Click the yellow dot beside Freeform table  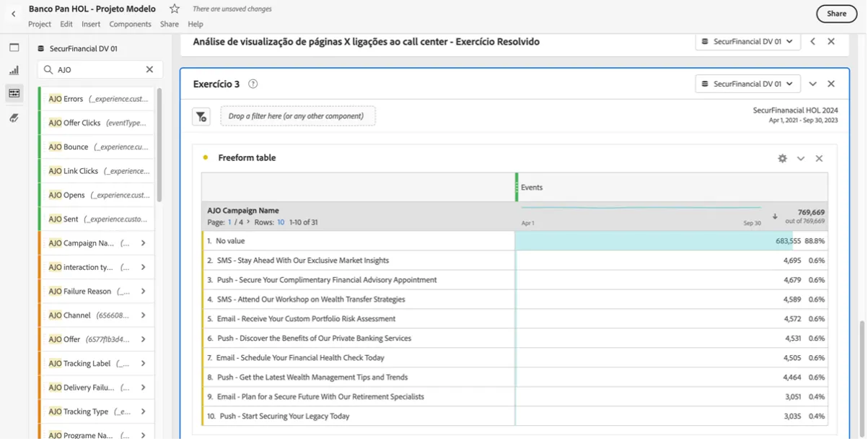(x=206, y=157)
